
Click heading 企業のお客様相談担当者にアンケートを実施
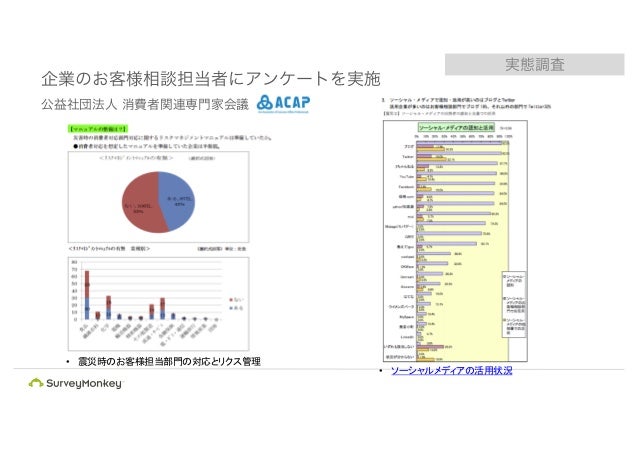tap(211, 79)
